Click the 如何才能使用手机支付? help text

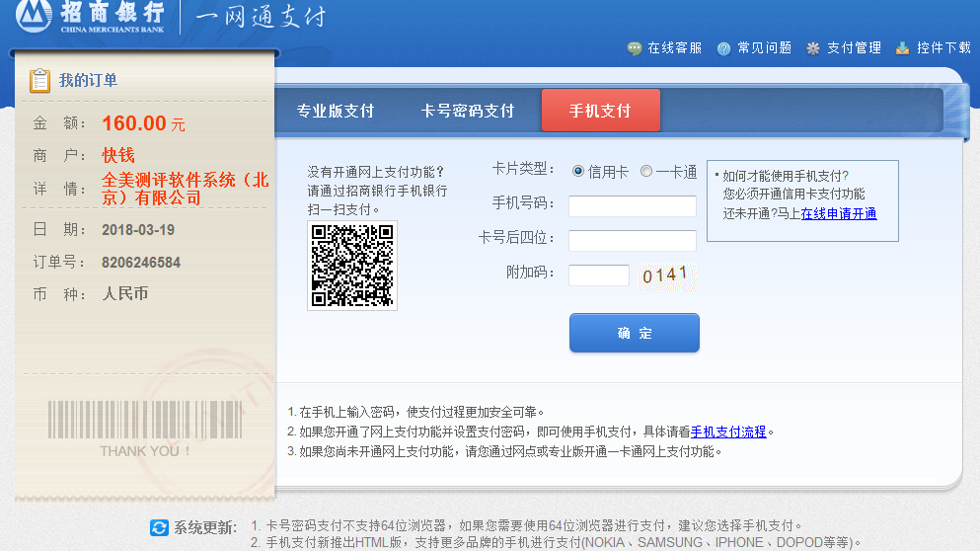click(x=786, y=176)
